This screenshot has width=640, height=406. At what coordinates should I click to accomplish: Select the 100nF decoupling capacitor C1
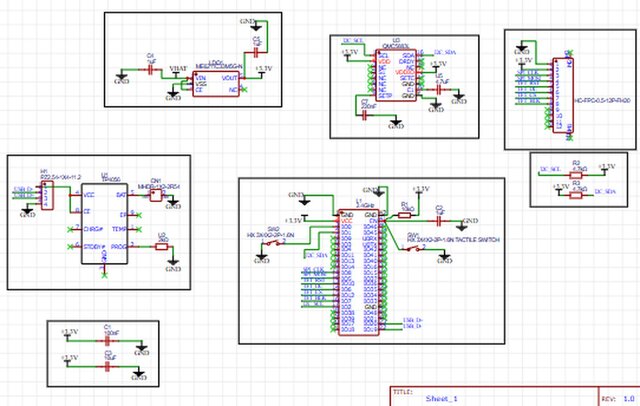pos(107,340)
